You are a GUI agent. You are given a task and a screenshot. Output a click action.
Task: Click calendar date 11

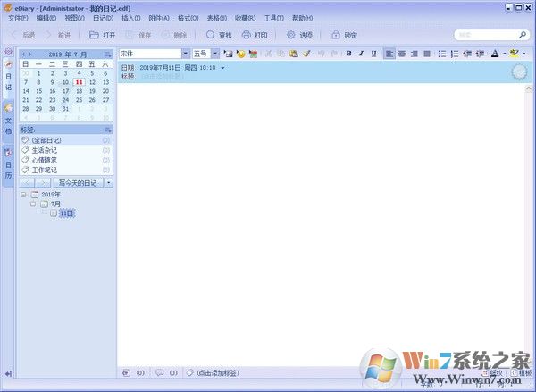(x=79, y=82)
